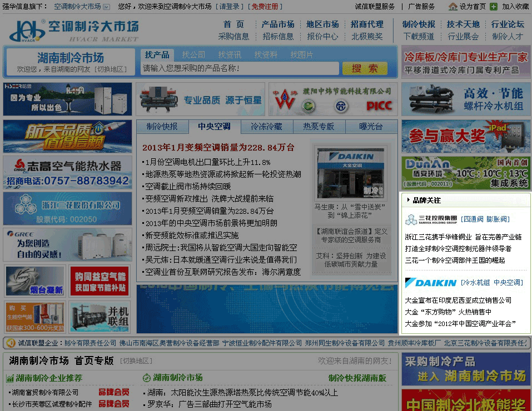
Task: Select the 热泵专版 news tab
Action: [319, 127]
